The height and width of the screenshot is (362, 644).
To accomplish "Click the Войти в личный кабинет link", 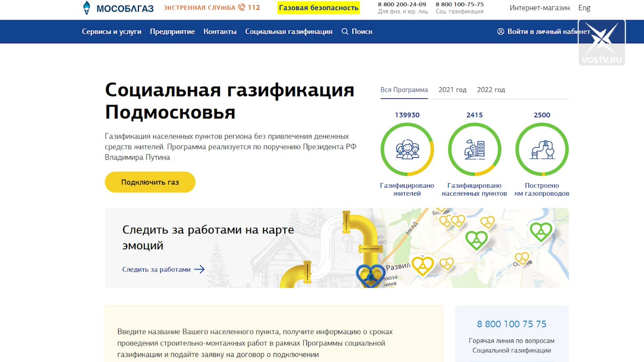I will click(544, 31).
